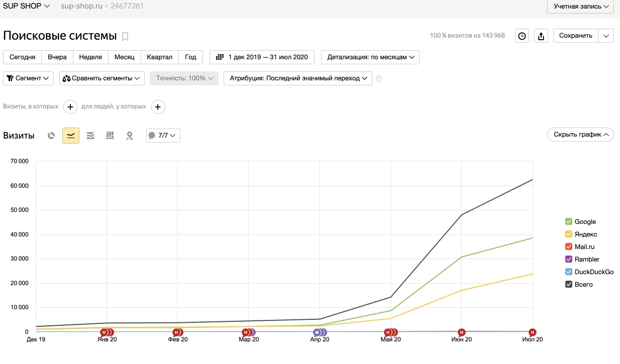Viewport: 620px width, 364px height.
Task: Expand the Атрибуция dropdown
Action: click(297, 78)
